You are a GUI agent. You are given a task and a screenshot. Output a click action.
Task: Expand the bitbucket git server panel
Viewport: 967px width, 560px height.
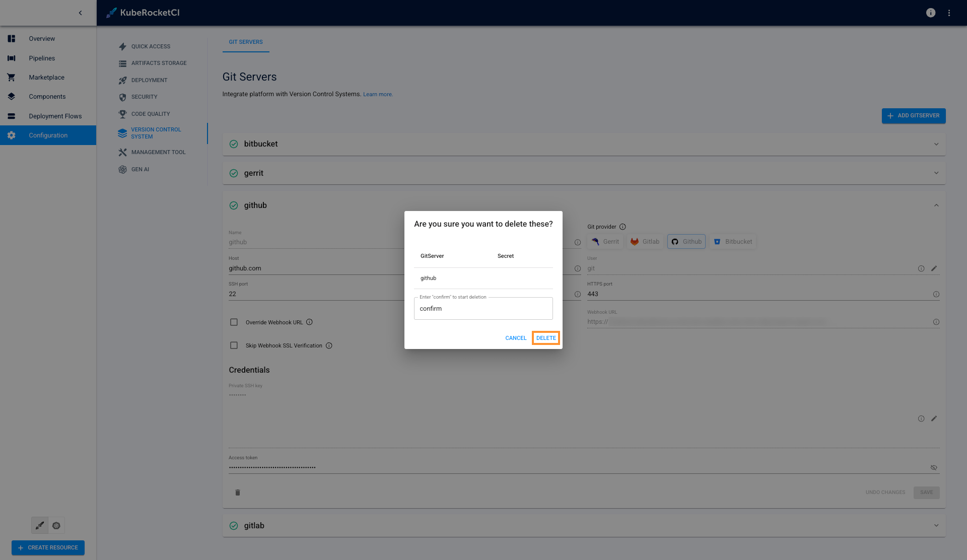936,144
